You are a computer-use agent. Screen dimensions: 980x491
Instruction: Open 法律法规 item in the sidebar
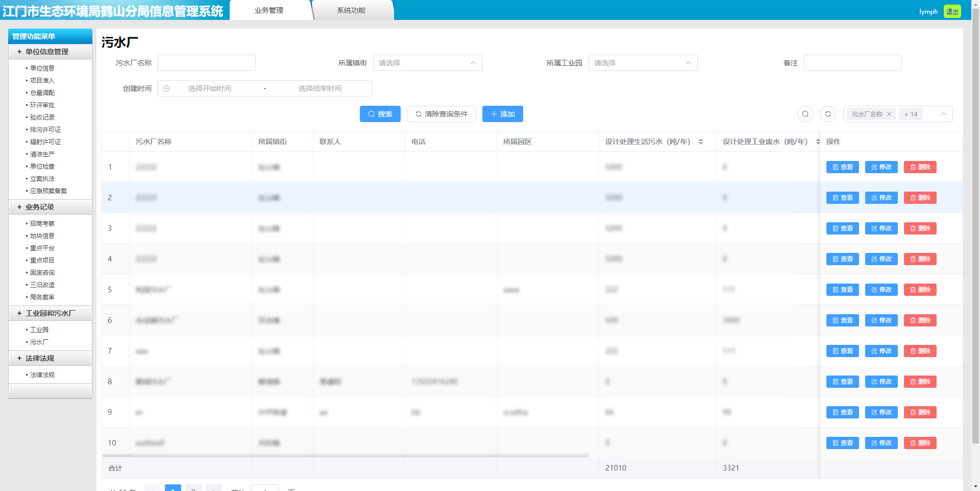[42, 375]
